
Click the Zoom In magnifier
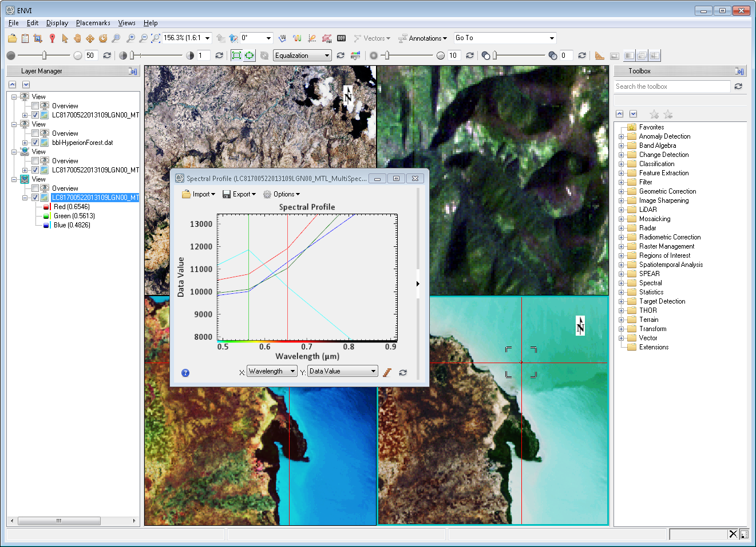[x=130, y=38]
